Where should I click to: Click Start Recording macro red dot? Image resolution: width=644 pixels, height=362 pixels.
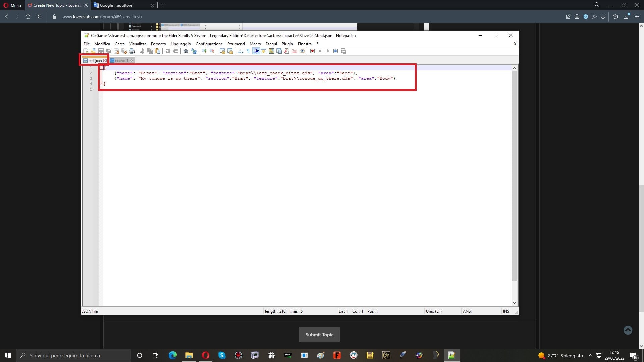click(x=312, y=51)
